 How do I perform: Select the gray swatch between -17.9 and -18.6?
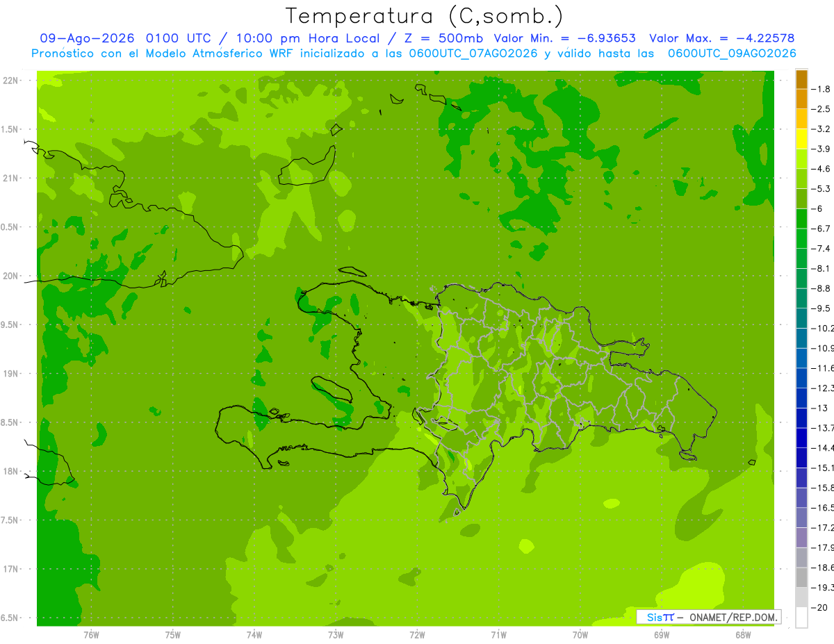pos(801,558)
